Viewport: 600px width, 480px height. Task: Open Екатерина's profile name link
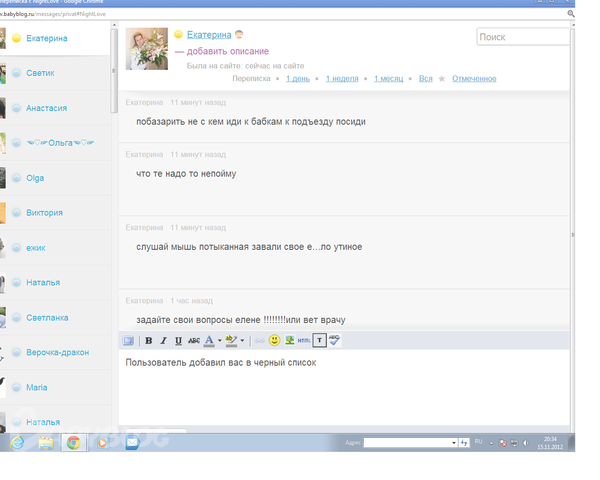[x=208, y=35]
